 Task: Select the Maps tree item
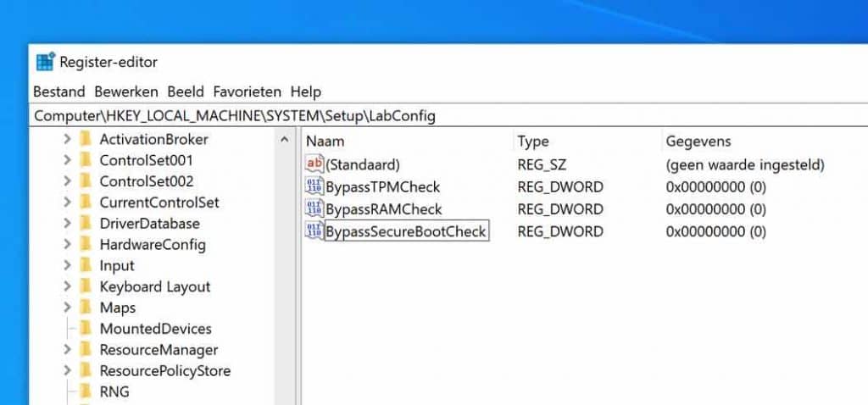(x=117, y=308)
